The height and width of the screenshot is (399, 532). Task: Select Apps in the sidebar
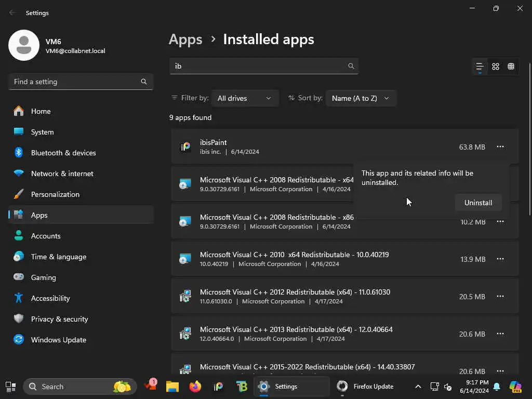81,215
